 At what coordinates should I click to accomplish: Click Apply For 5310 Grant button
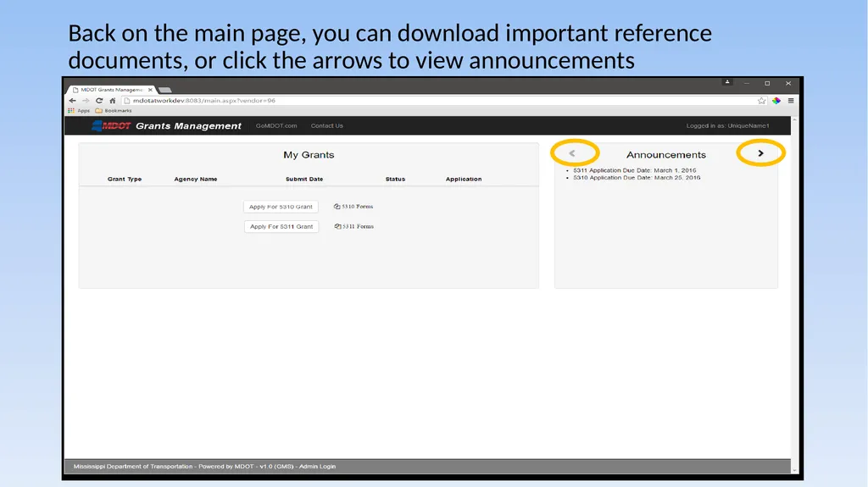tap(281, 207)
